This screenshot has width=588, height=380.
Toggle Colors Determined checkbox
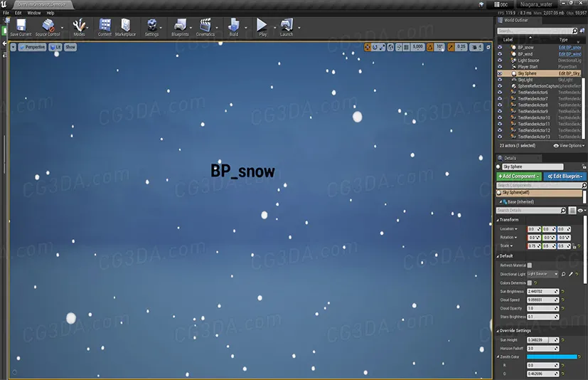(x=530, y=283)
